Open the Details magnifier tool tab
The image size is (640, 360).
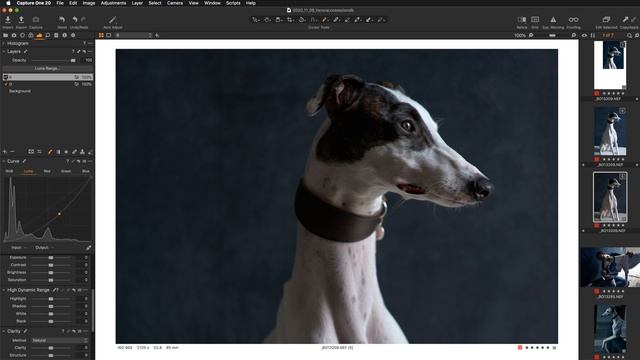click(48, 36)
